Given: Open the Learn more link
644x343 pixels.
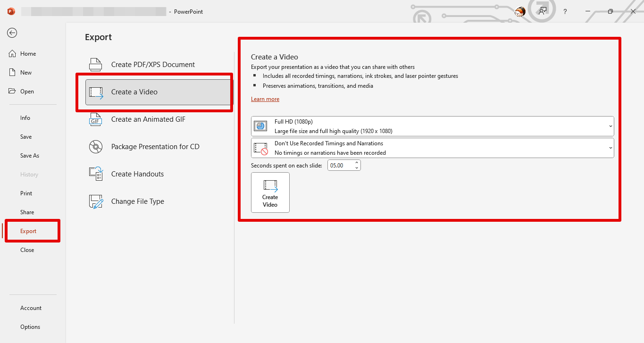Looking at the screenshot, I should [265, 99].
